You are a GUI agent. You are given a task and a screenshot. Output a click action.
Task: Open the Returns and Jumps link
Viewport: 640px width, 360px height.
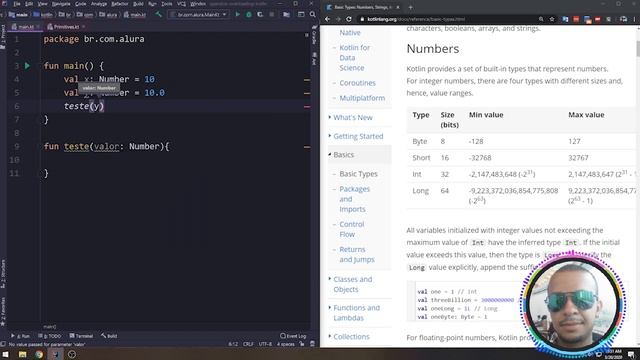(357, 254)
